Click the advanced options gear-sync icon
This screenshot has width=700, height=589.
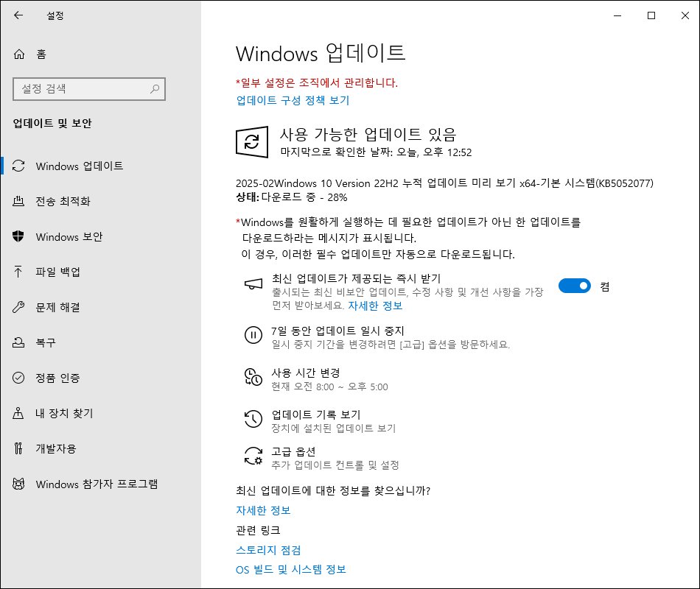(253, 456)
